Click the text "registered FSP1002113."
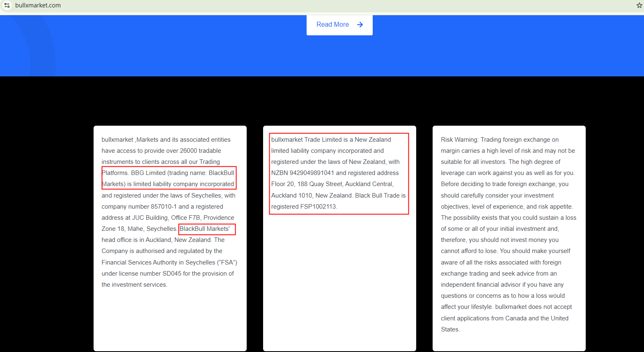 coord(304,207)
